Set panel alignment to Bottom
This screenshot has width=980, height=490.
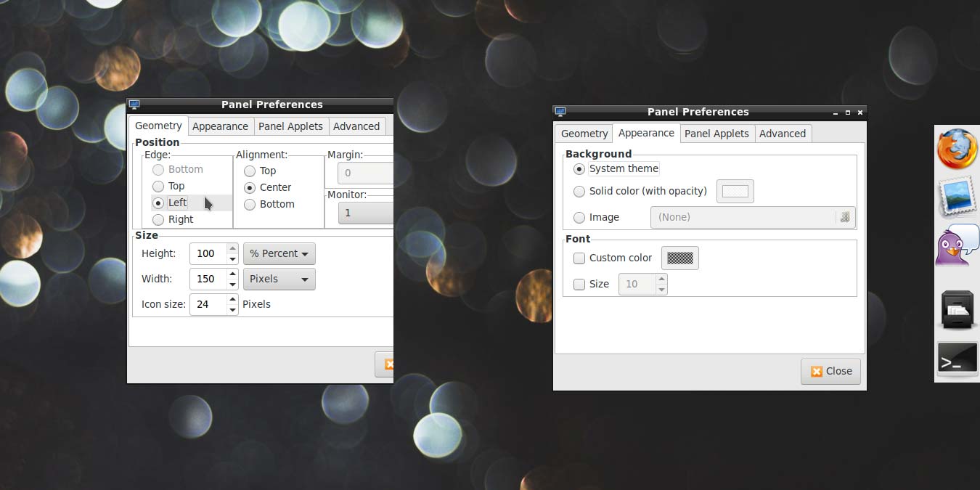[250, 204]
